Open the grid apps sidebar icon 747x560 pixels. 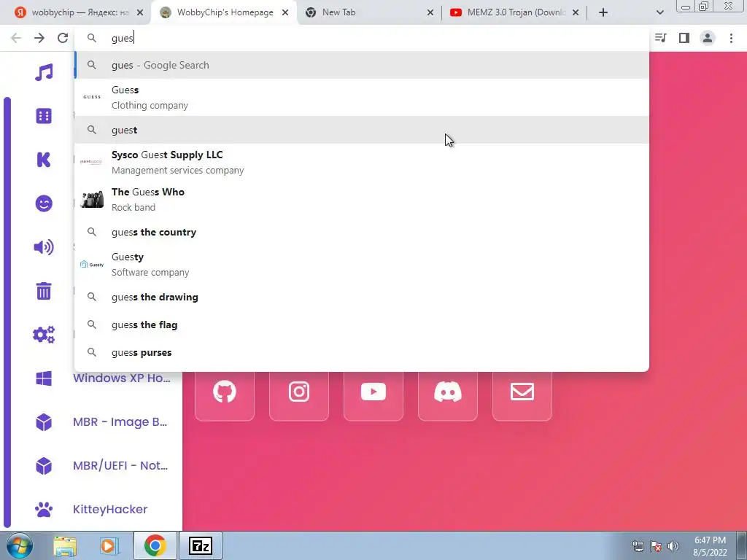coord(44,116)
